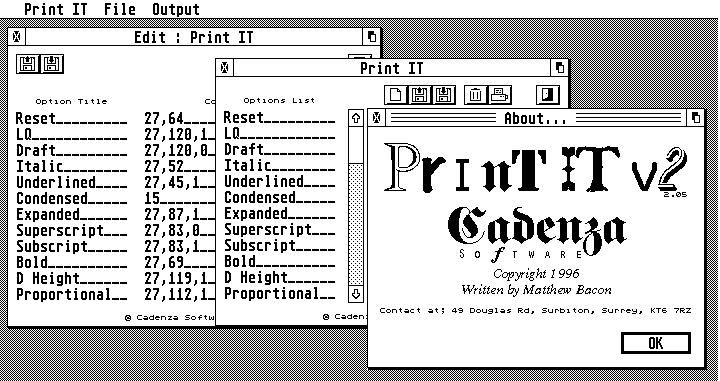Select D Height in the Print IT Options List
Viewport: 720px width, 381px height.
pyautogui.click(x=279, y=278)
